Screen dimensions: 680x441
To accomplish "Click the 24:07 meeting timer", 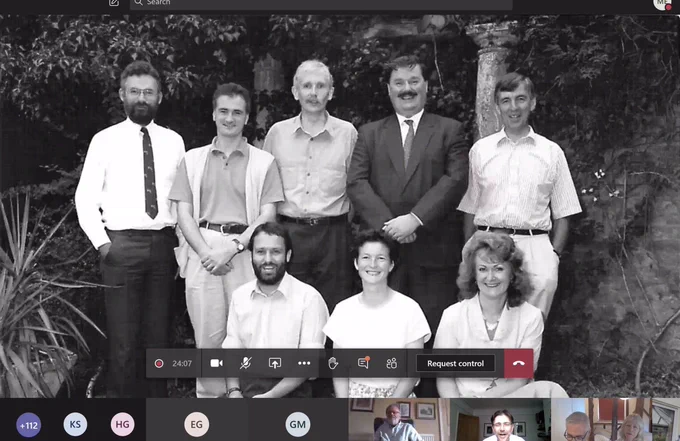I will (182, 363).
